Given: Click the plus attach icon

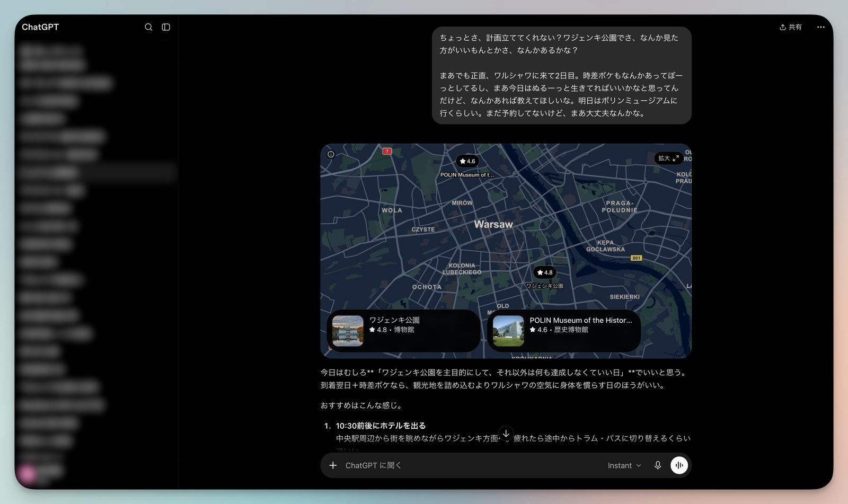Looking at the screenshot, I should click(333, 465).
